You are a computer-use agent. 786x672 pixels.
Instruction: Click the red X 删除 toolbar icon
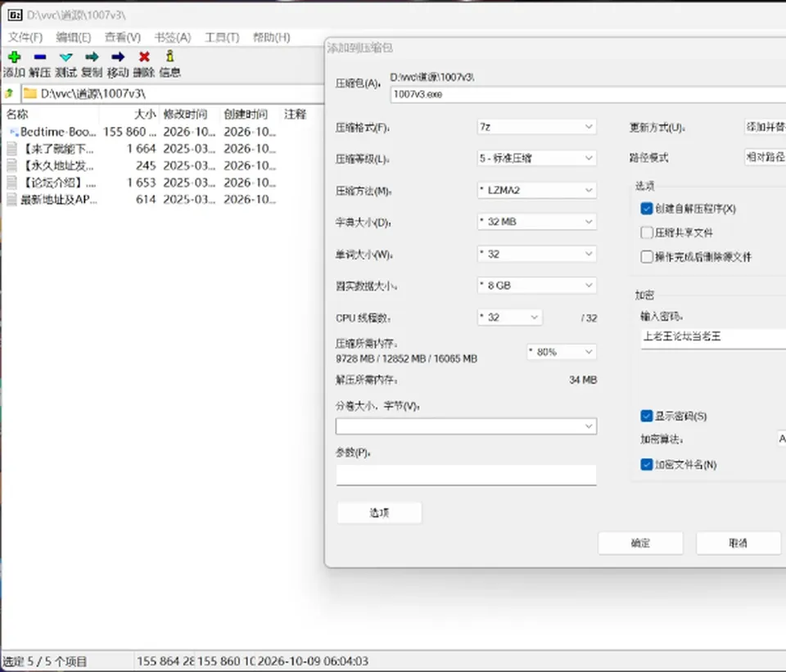coord(144,57)
